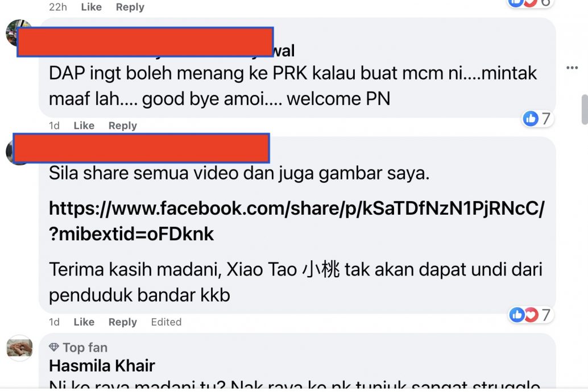This screenshot has width=588, height=392.
Task: Open Hasmila Khair's profile picture
Action: [x=19, y=348]
